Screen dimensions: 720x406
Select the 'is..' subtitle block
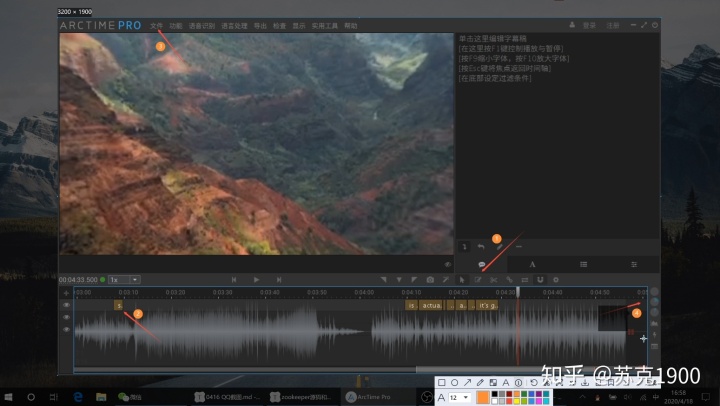tap(411, 305)
